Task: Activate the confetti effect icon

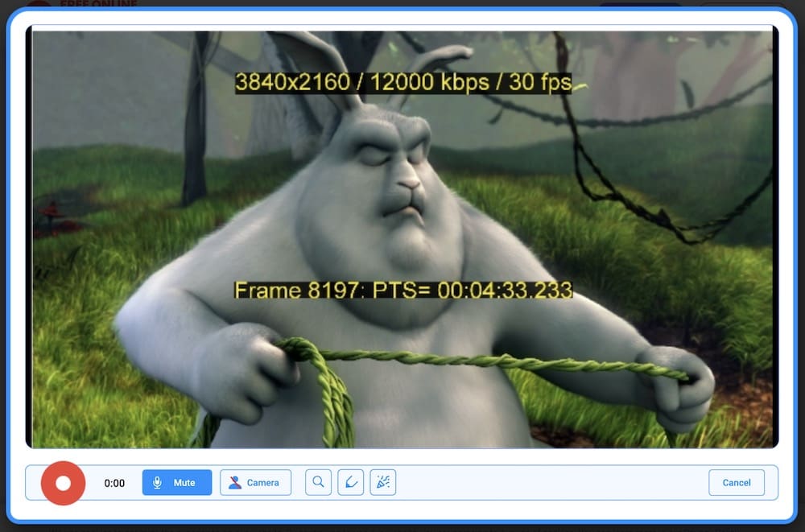Action: tap(382, 483)
